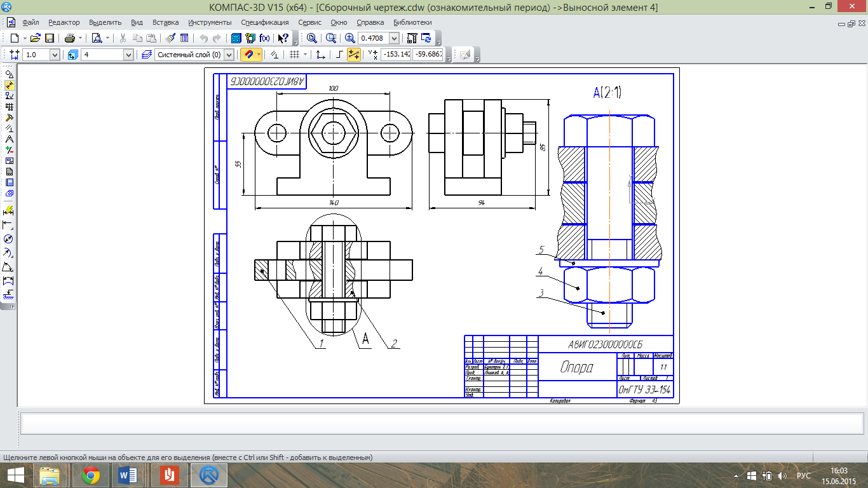Click the X coordinate field showing -153.142

click(396, 55)
